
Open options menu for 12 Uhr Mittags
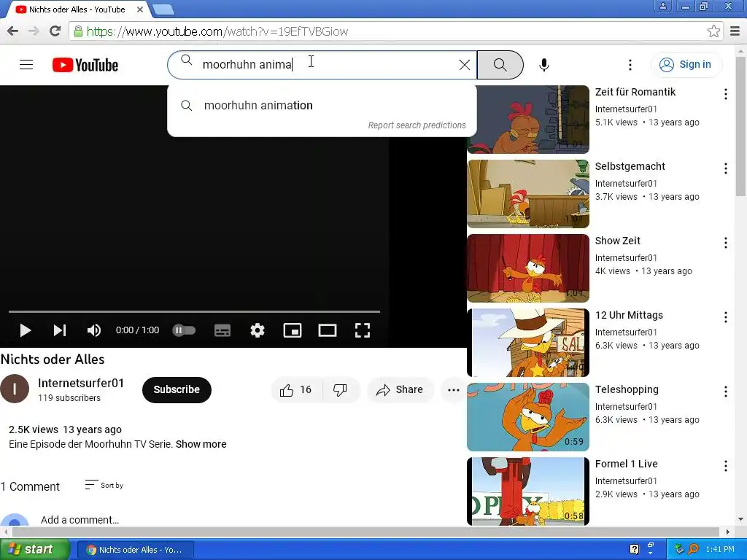pos(726,317)
